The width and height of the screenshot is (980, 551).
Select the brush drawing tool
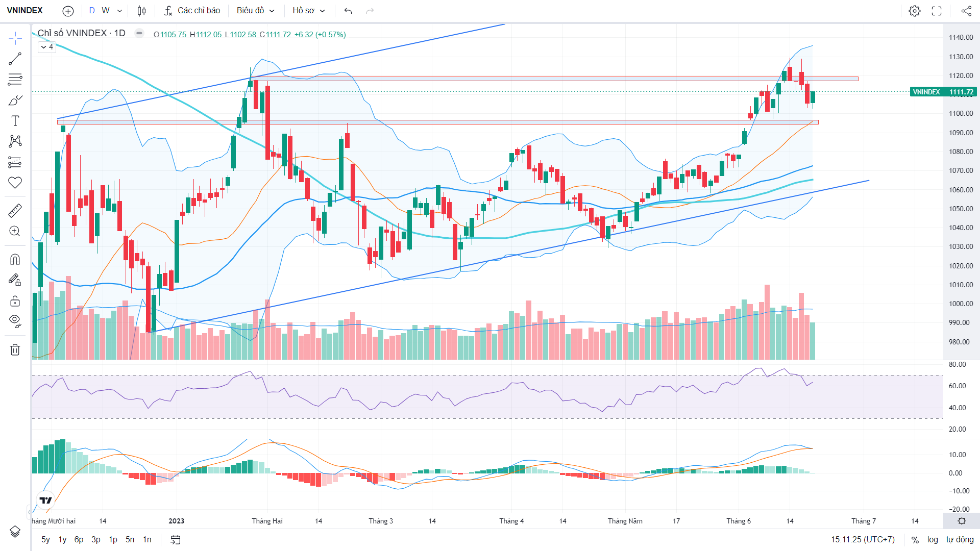15,100
